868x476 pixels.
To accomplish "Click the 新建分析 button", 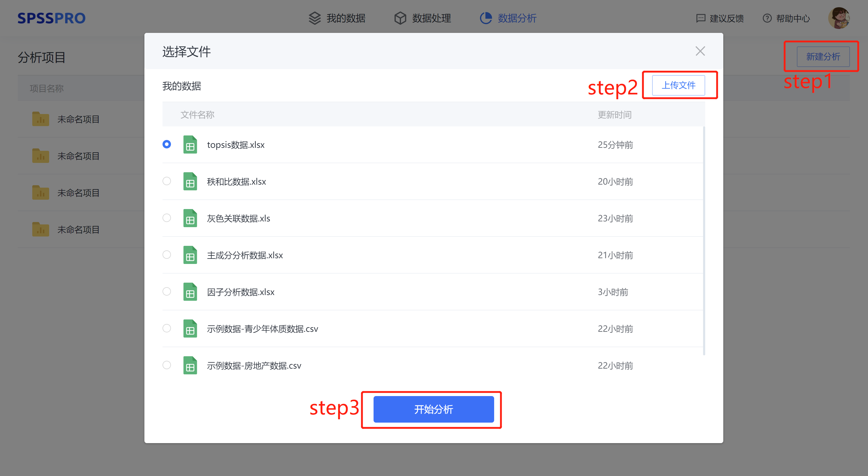I will [x=823, y=57].
